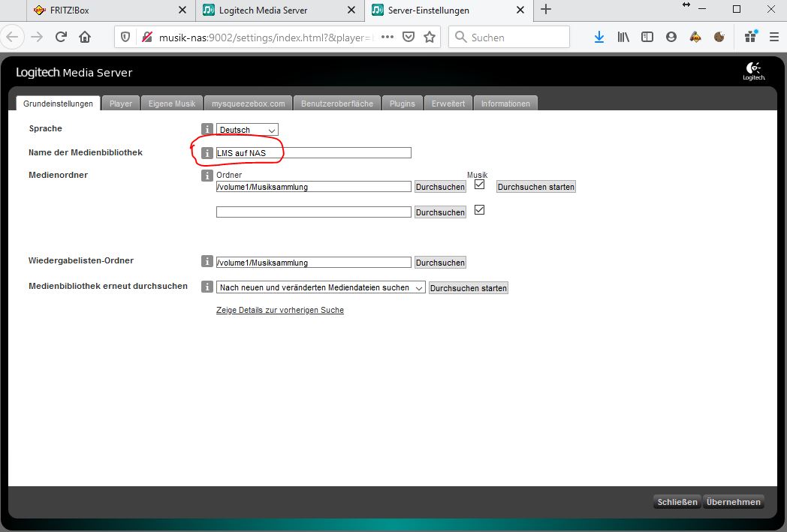Show the Informationen tab
Viewport: 787px width, 532px height.
505,104
